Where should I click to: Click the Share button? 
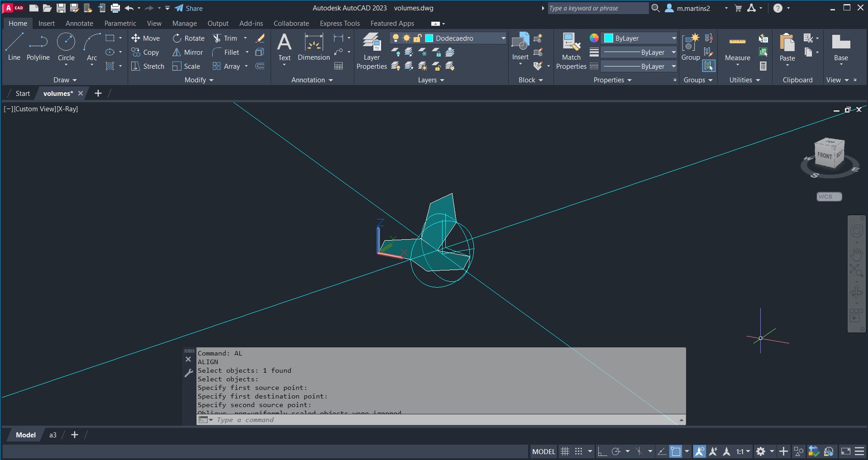point(189,8)
